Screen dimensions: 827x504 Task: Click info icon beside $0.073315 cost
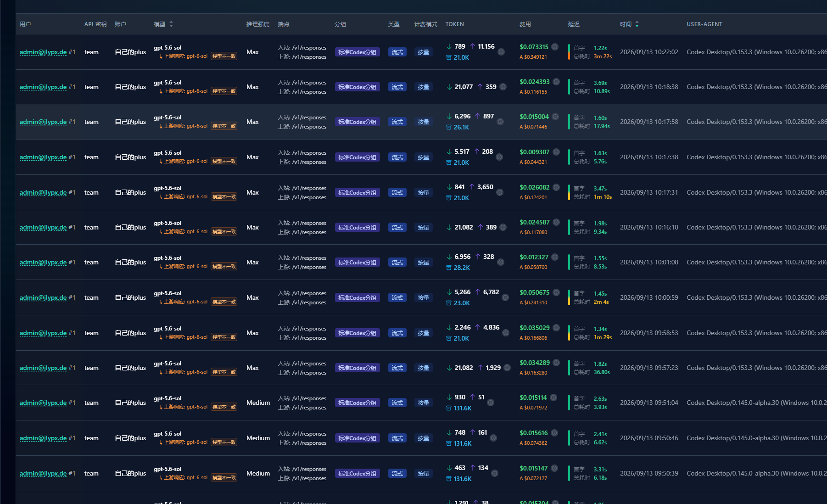point(555,47)
